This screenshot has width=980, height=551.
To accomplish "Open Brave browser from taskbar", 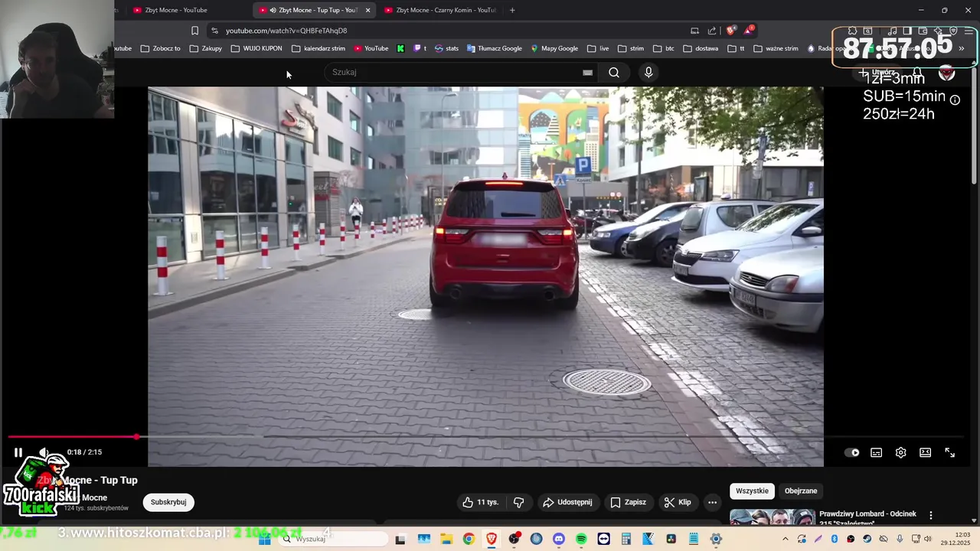I will pyautogui.click(x=492, y=539).
